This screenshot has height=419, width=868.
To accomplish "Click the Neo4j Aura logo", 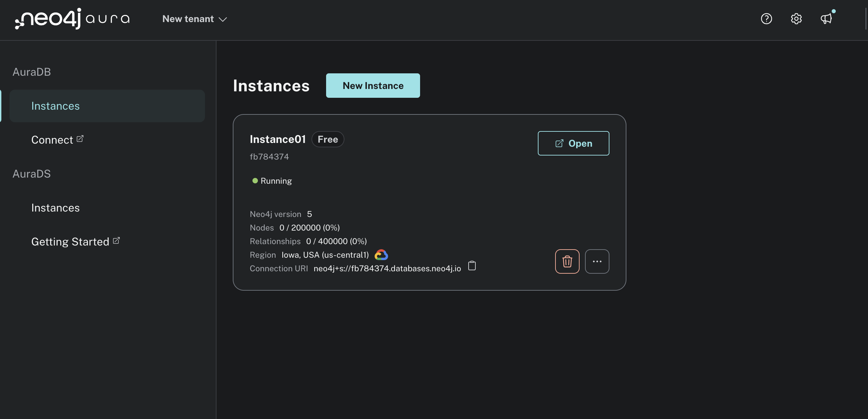I will [72, 19].
